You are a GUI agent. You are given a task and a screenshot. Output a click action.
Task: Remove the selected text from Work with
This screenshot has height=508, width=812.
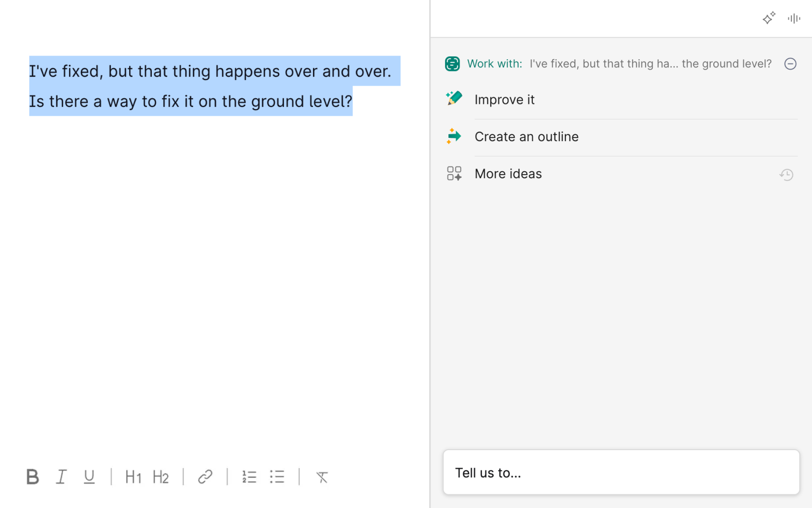pyautogui.click(x=790, y=64)
